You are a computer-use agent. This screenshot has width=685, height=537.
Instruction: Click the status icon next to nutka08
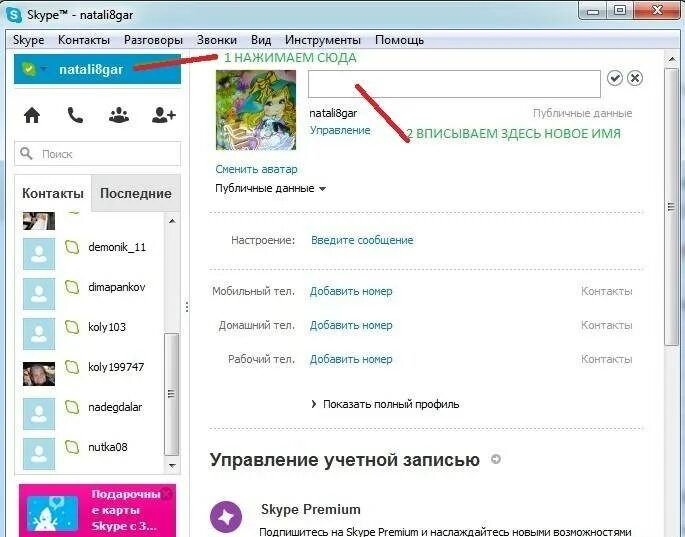[72, 447]
